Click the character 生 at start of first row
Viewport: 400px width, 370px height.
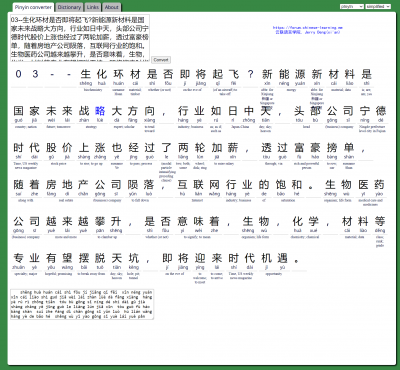click(x=86, y=74)
